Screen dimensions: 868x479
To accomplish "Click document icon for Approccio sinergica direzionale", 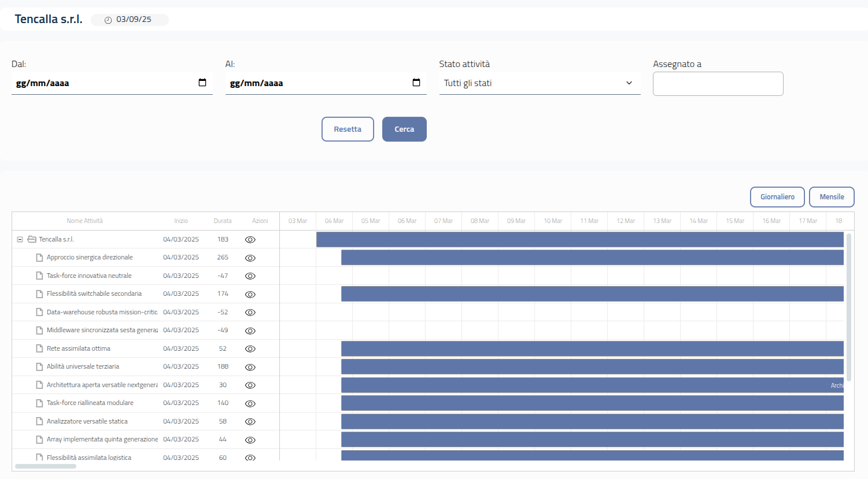I will (39, 258).
